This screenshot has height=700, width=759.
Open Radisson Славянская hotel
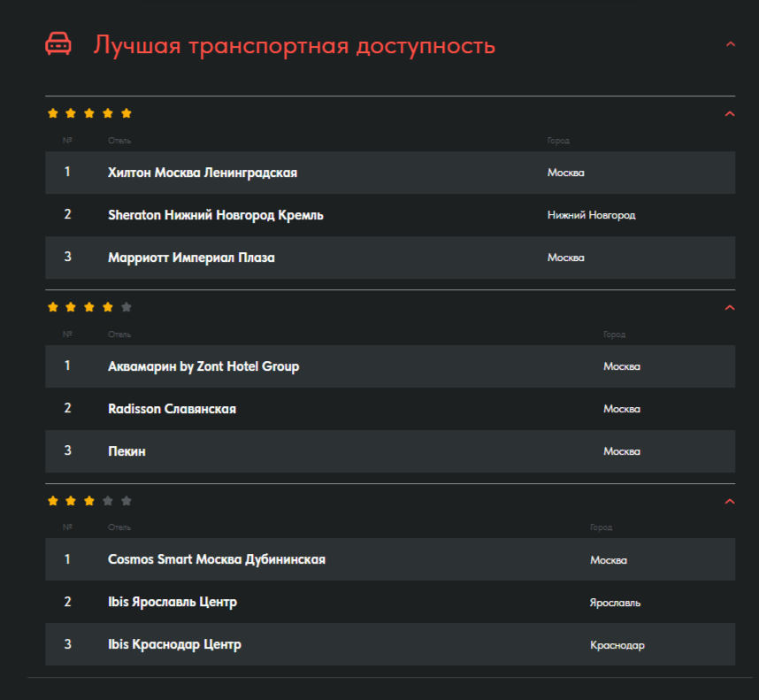pyautogui.click(x=172, y=409)
